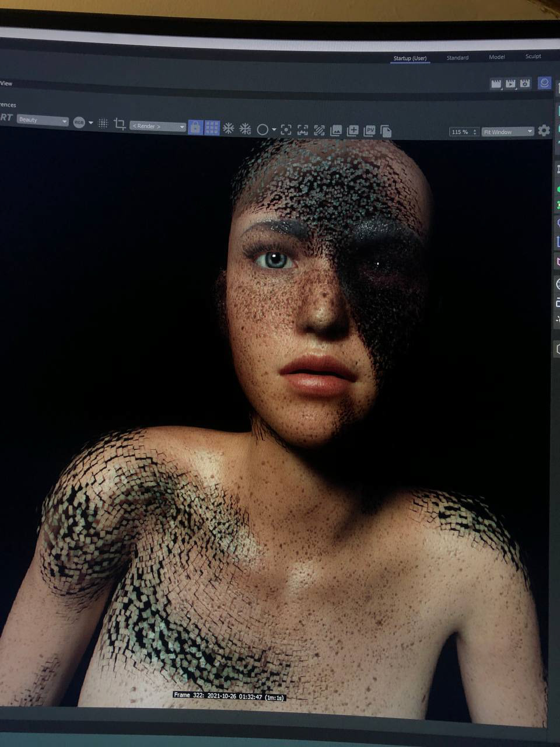
Task: Click the render to Picture Viewer icon
Action: coord(510,83)
